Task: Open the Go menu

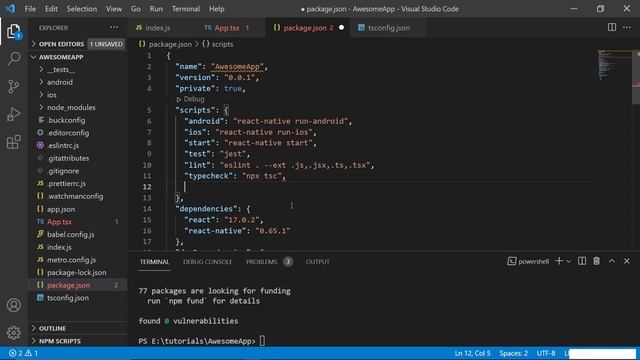Action: pyautogui.click(x=136, y=9)
